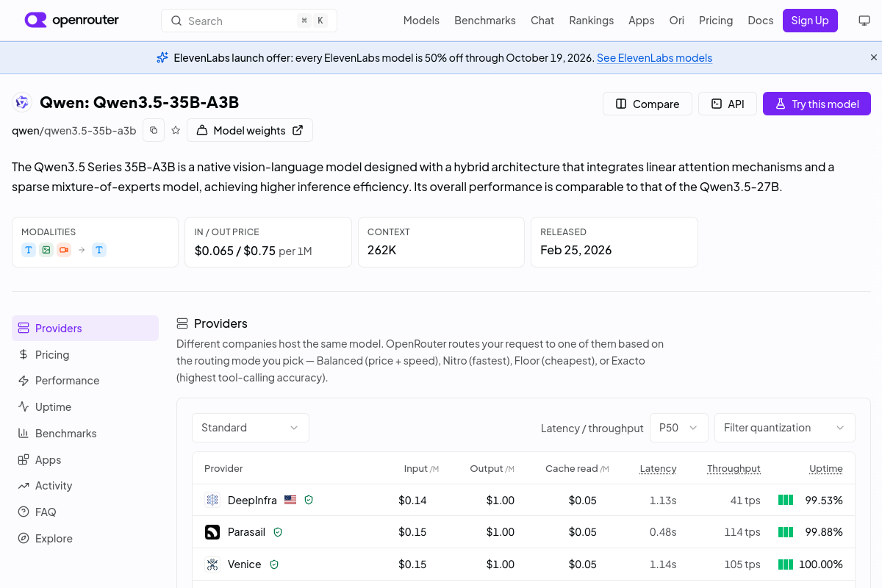
Task: Click the See ElevenLabs models link
Action: 654,58
